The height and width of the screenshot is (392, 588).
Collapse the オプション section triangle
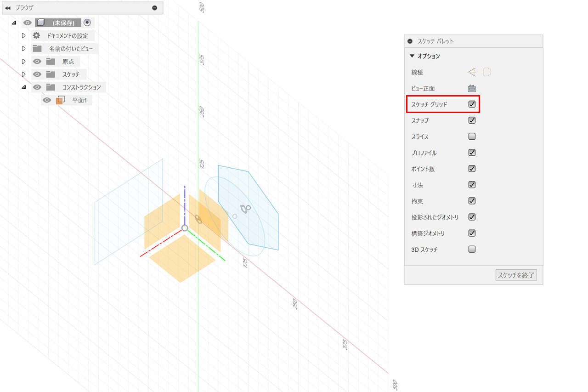pyautogui.click(x=412, y=56)
